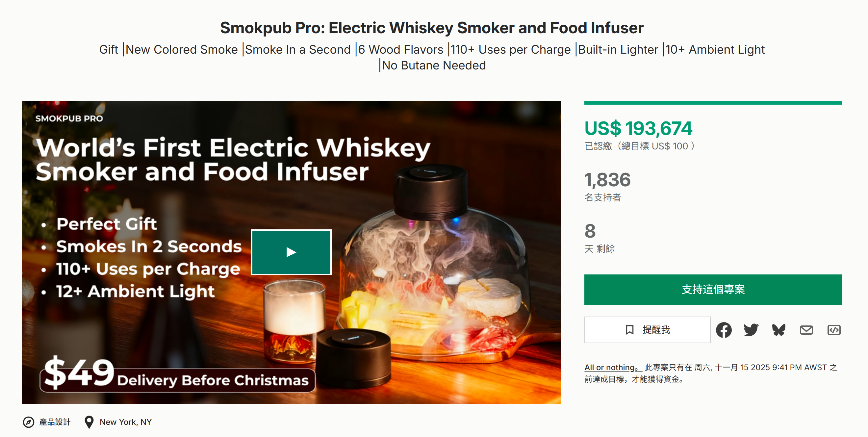868x437 pixels.
Task: Follow the New York, NY location link
Action: coord(126,422)
